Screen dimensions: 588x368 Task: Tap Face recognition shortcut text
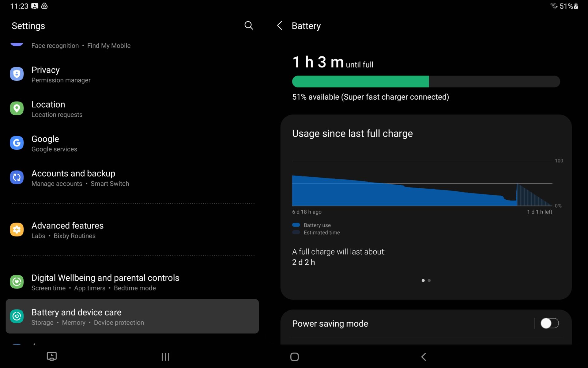click(x=55, y=46)
